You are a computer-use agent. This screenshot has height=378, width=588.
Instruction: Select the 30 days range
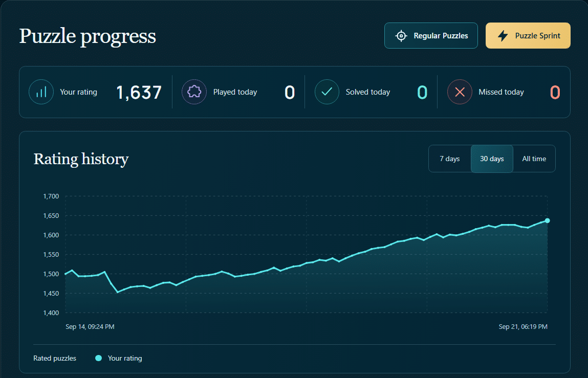coord(492,159)
